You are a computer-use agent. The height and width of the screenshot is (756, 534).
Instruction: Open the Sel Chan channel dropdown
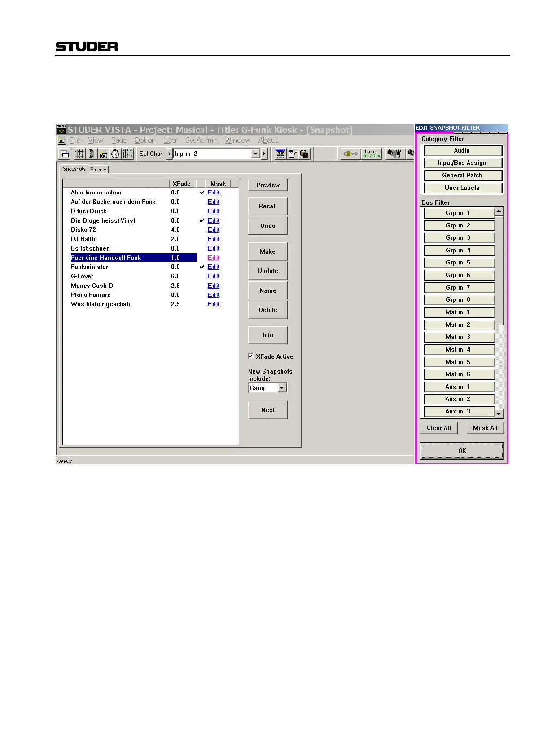(255, 154)
